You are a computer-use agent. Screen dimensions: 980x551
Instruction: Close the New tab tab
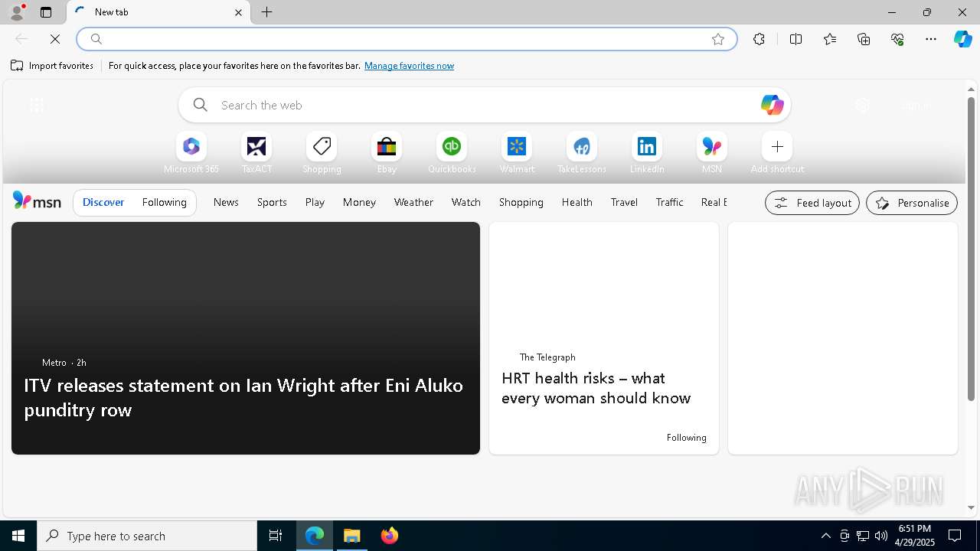click(x=238, y=12)
